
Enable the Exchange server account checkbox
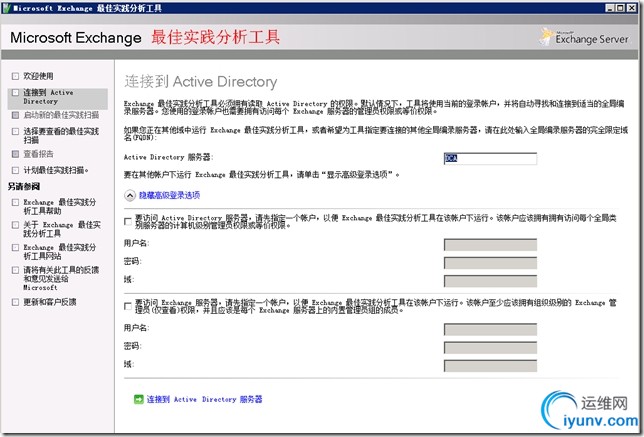(x=128, y=306)
